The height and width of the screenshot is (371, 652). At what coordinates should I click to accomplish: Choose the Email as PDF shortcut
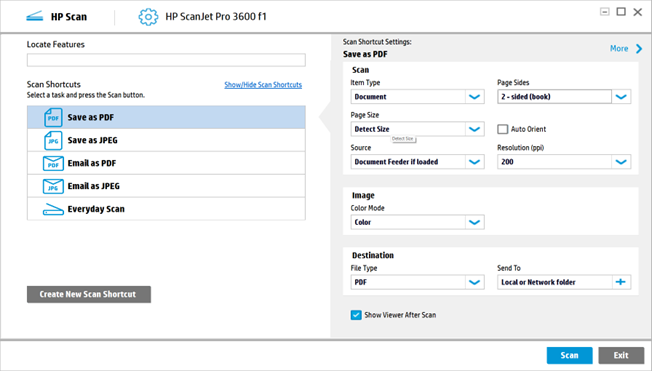pos(166,163)
